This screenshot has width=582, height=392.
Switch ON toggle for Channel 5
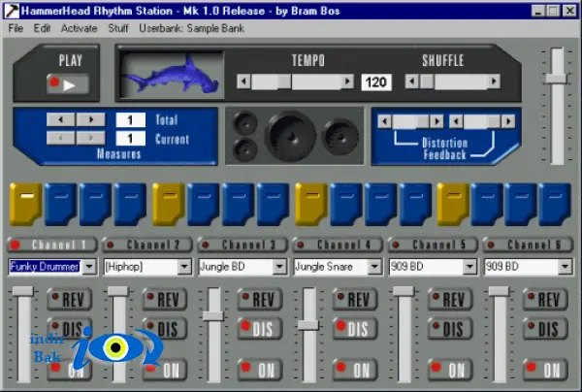pos(450,370)
